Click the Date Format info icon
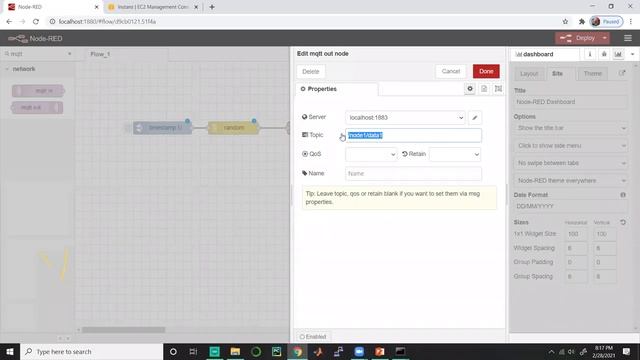The image size is (640, 360). pyautogui.click(x=623, y=195)
